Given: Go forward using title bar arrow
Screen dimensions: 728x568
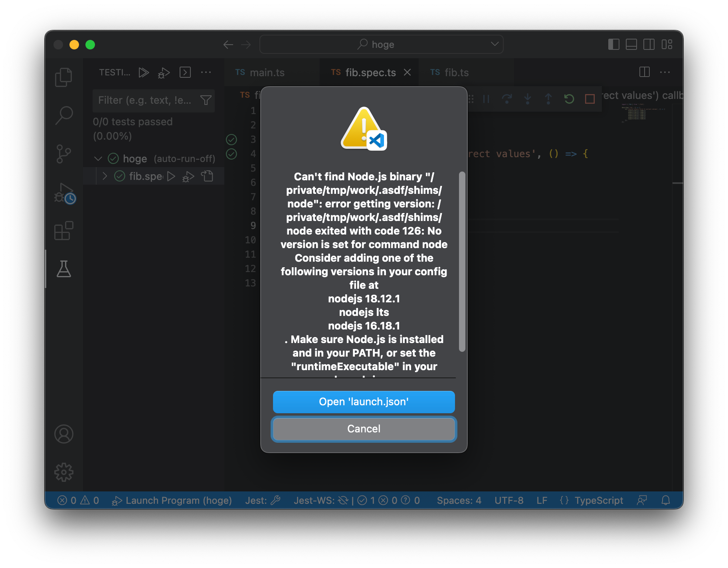Looking at the screenshot, I should [246, 45].
